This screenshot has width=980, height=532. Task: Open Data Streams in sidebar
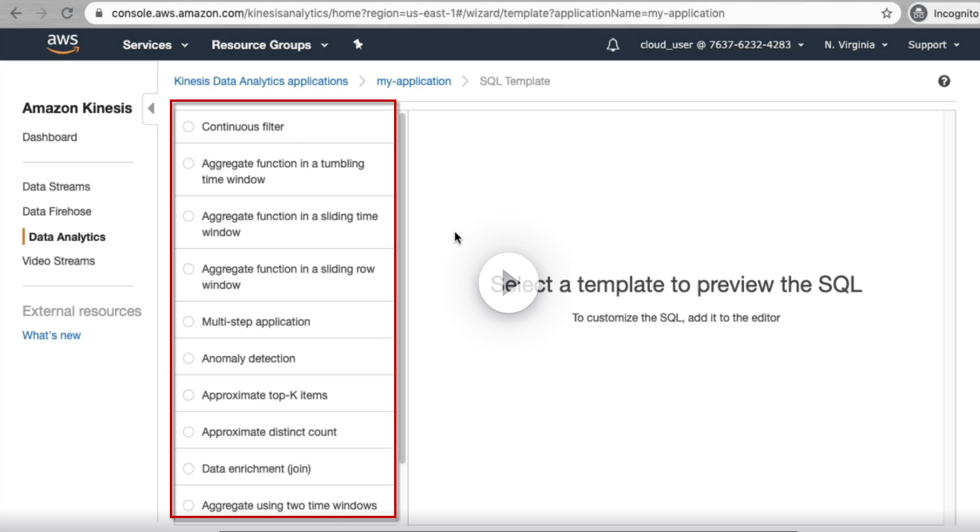coord(56,187)
